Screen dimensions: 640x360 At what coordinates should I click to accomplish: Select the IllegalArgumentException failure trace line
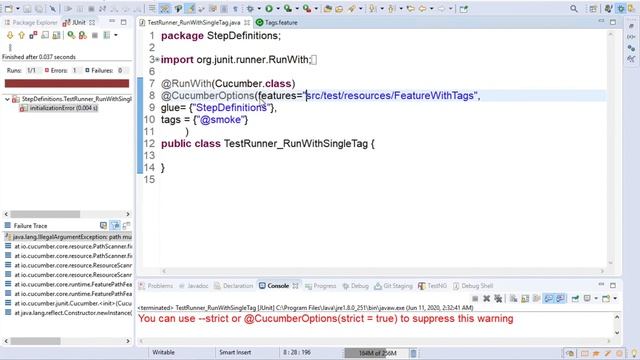[69, 237]
